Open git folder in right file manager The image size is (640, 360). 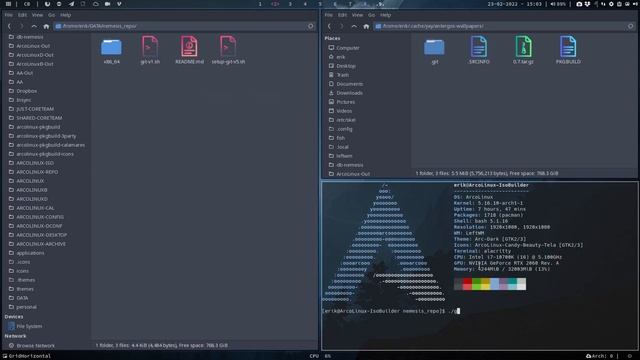coord(434,51)
